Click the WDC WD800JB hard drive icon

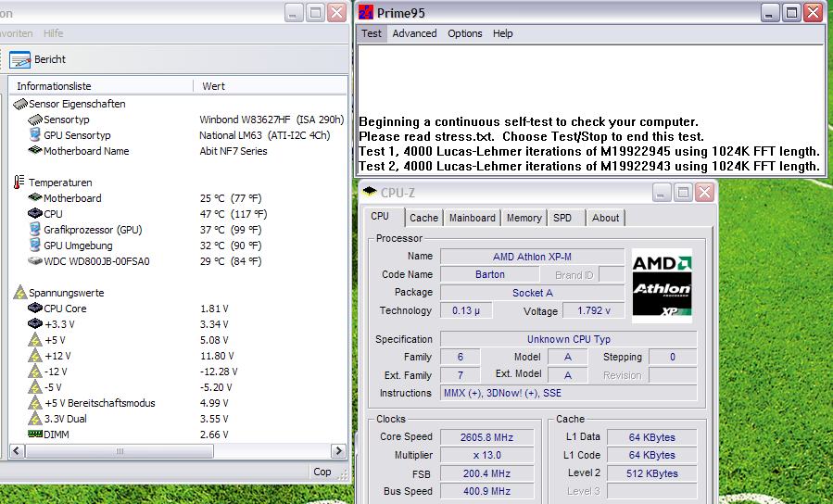point(35,260)
